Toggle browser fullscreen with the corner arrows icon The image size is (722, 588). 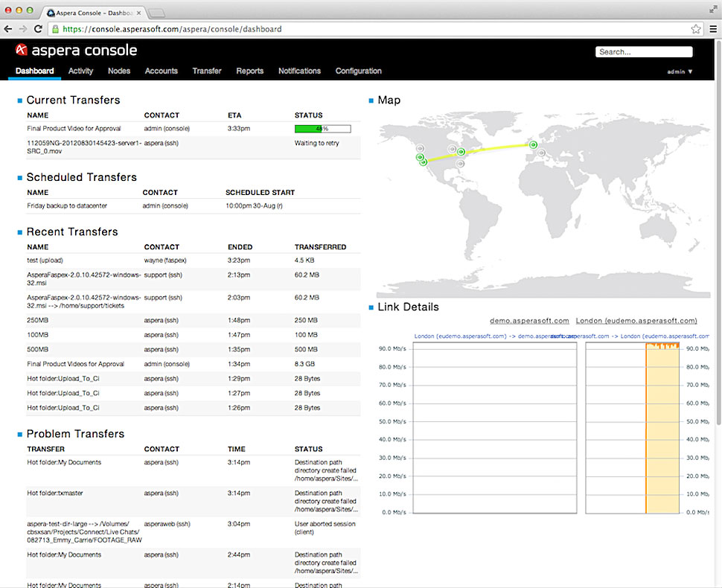click(713, 9)
